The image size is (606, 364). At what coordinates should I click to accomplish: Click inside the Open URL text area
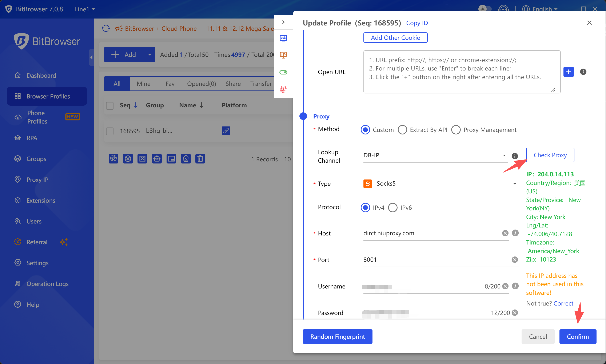coord(462,72)
